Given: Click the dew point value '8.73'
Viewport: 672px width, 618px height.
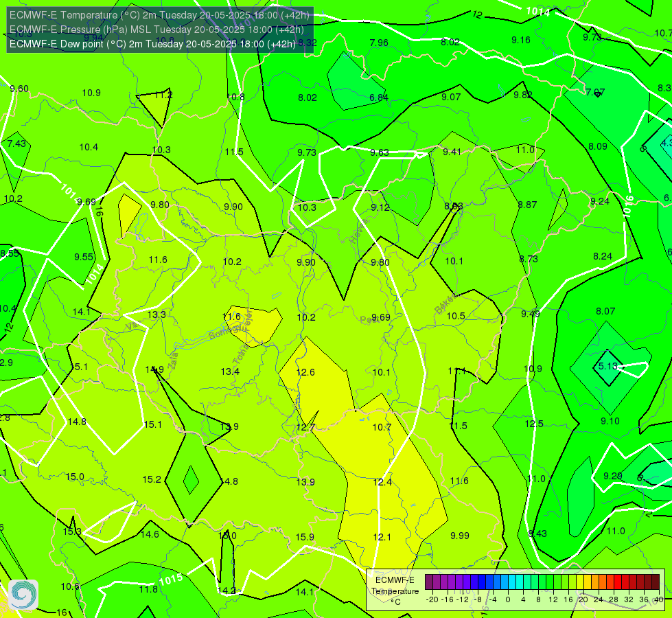Looking at the screenshot, I should pyautogui.click(x=528, y=259).
